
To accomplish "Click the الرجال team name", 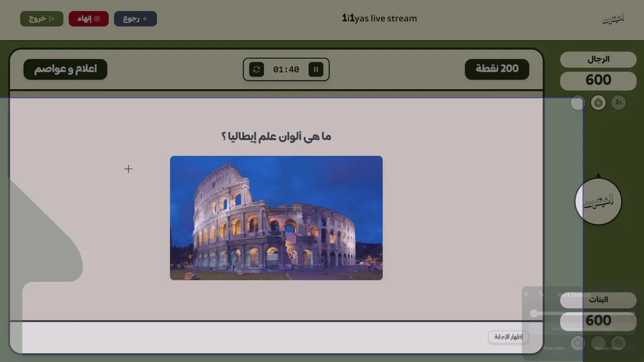I will click(598, 59).
